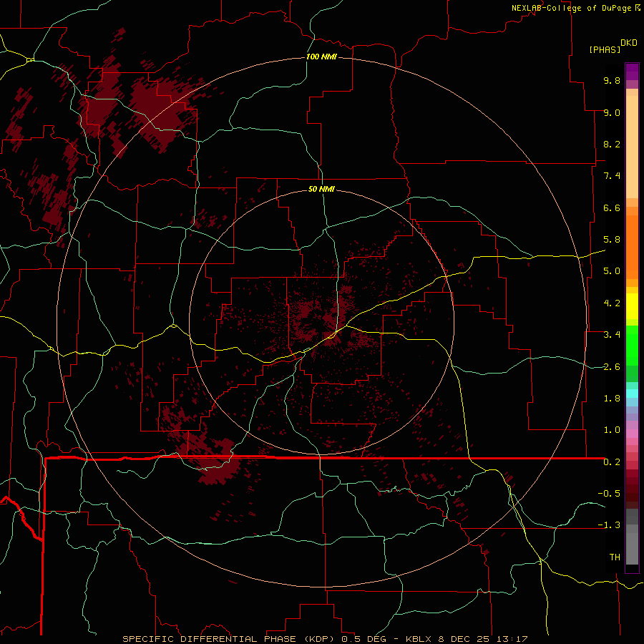Click the Specific Differential Phase caption text
Screen dimensions: 644x644
(x=325, y=639)
